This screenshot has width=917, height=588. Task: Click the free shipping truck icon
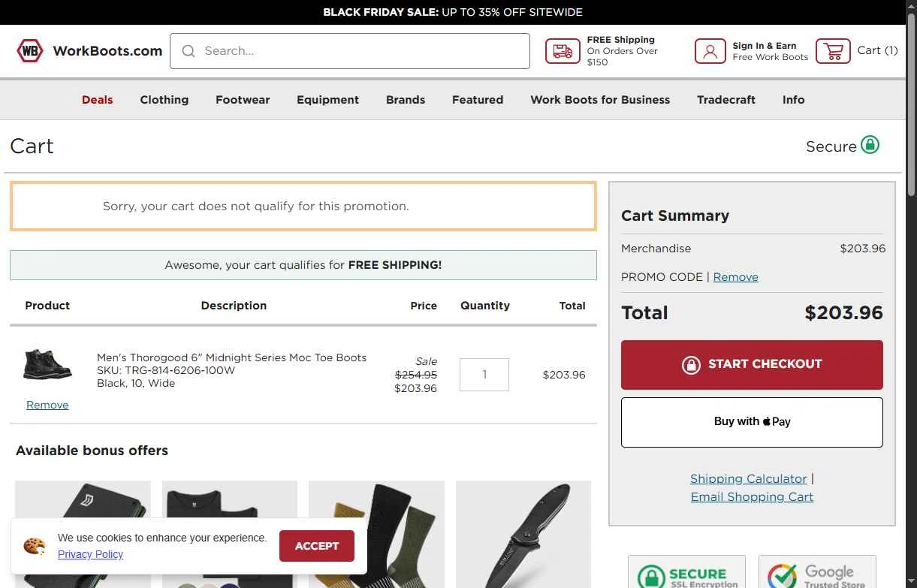[x=563, y=51]
